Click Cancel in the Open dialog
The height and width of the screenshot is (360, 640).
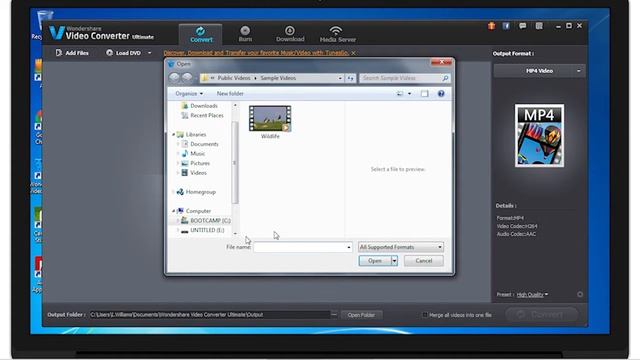pyautogui.click(x=424, y=261)
